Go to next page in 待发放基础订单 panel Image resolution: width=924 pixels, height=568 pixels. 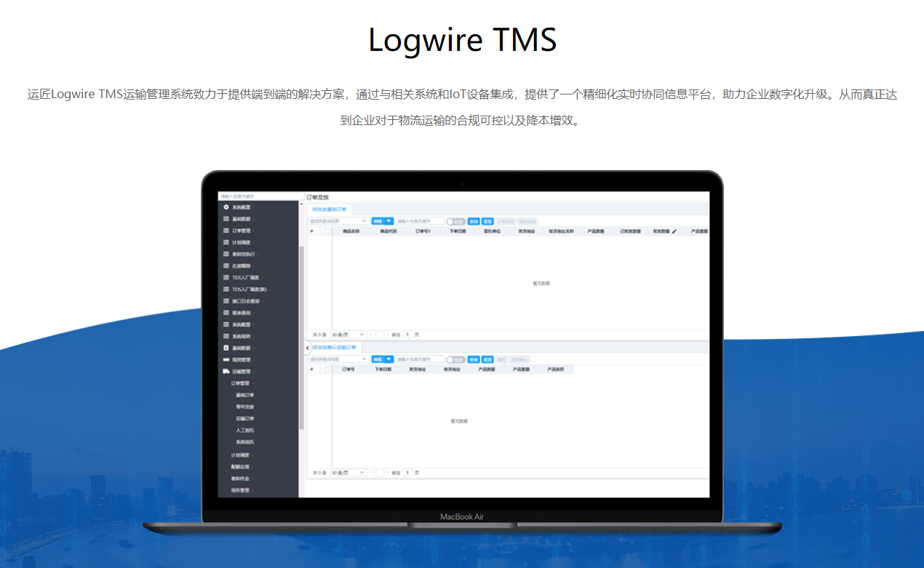383,335
